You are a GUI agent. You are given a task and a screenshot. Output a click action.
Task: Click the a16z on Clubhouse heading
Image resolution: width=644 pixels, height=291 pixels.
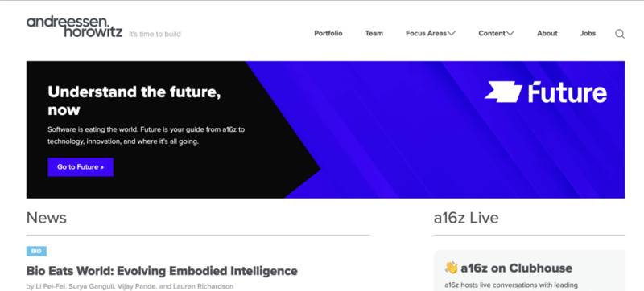(x=516, y=268)
